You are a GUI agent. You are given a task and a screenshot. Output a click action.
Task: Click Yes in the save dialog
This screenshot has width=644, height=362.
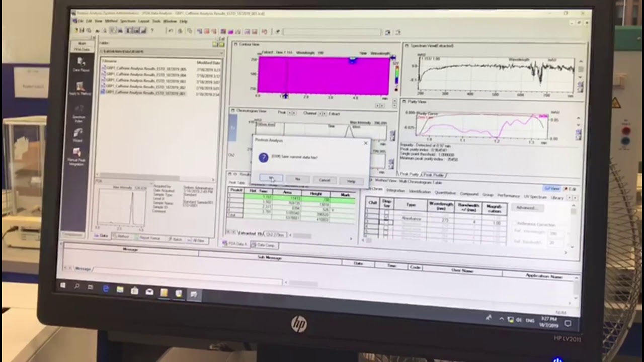click(x=271, y=178)
